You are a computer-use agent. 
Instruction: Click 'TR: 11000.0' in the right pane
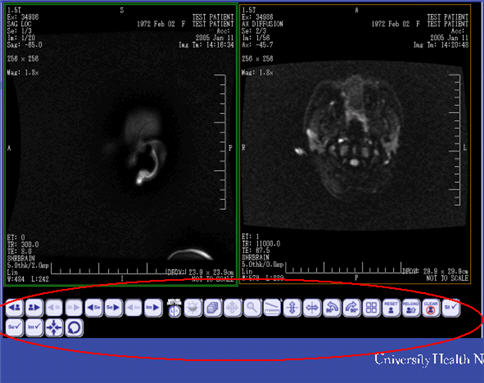coord(261,244)
